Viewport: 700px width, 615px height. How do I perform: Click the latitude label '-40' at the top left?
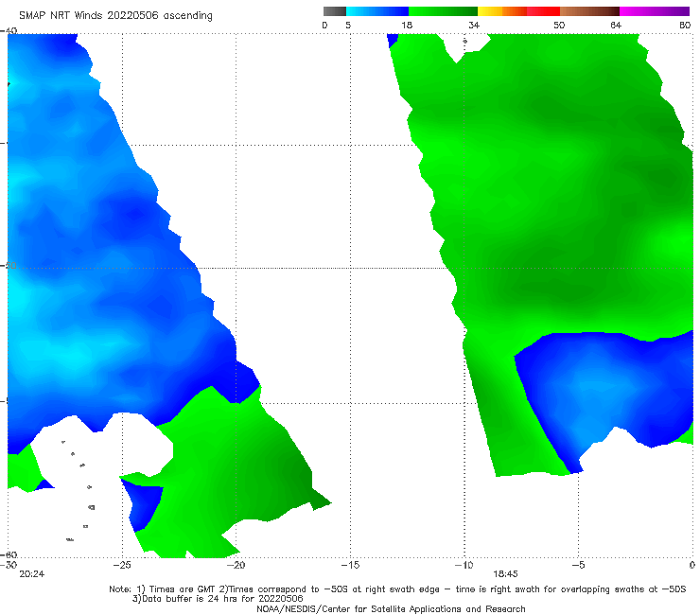(x=9, y=31)
